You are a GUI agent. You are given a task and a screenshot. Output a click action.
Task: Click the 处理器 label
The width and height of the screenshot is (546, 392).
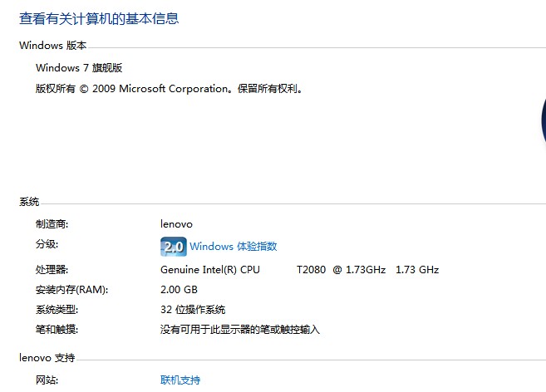[x=52, y=270]
